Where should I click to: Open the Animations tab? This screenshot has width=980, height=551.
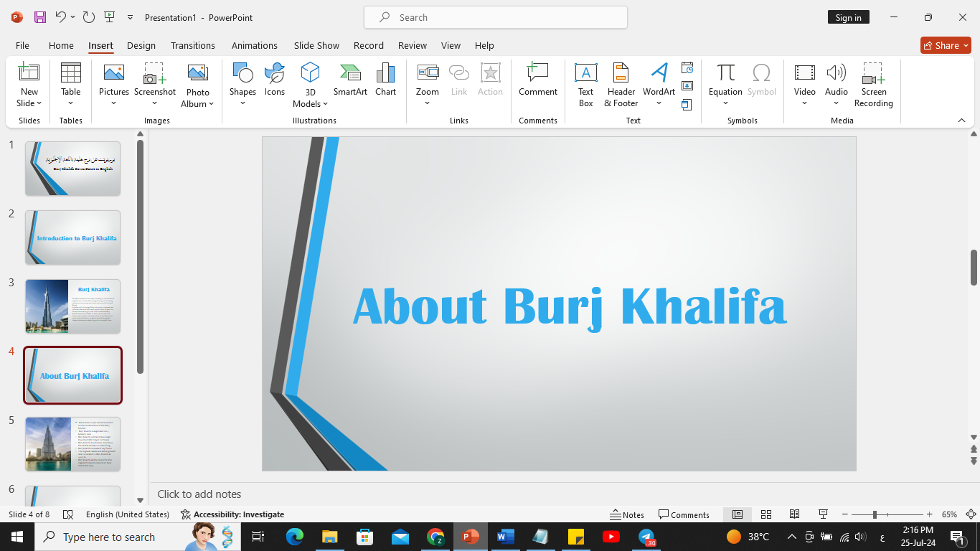tap(255, 45)
